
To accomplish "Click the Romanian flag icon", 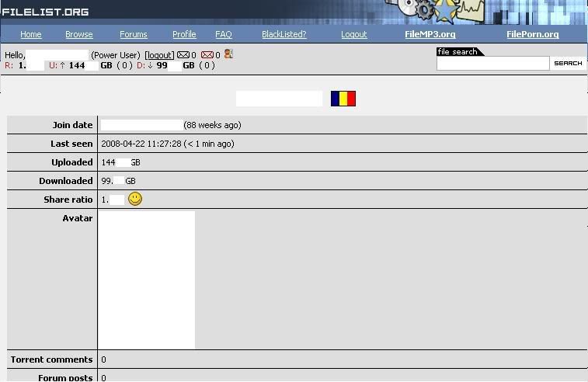I will click(x=343, y=99).
